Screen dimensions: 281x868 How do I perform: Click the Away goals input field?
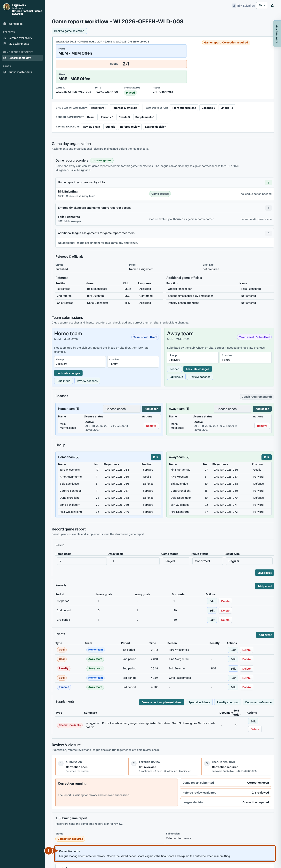click(x=135, y=561)
